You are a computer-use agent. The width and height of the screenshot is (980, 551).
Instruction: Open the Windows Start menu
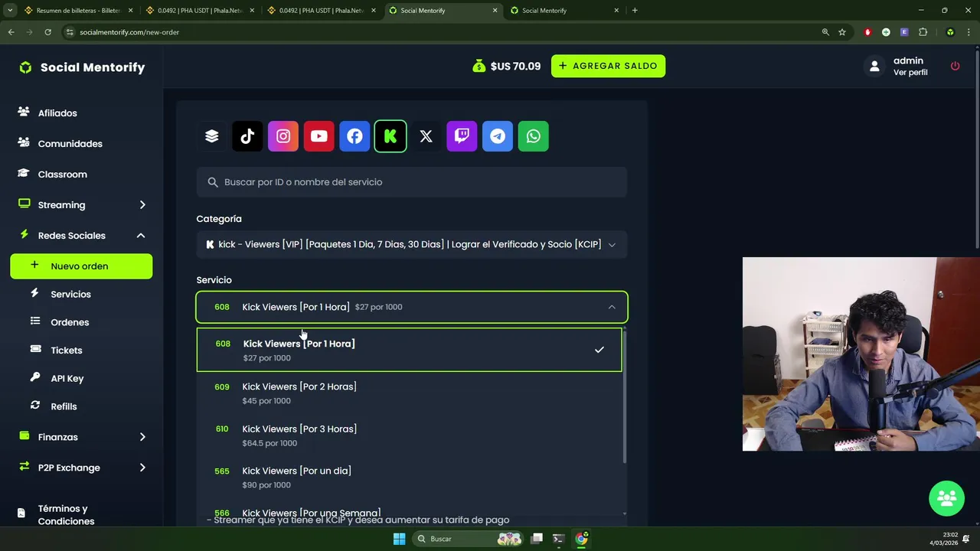(x=399, y=539)
